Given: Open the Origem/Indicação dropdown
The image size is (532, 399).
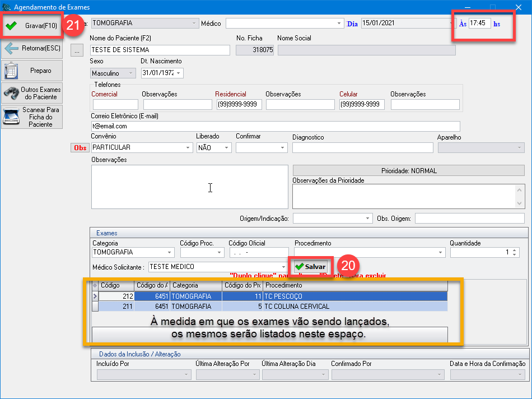Looking at the screenshot, I should [x=367, y=219].
